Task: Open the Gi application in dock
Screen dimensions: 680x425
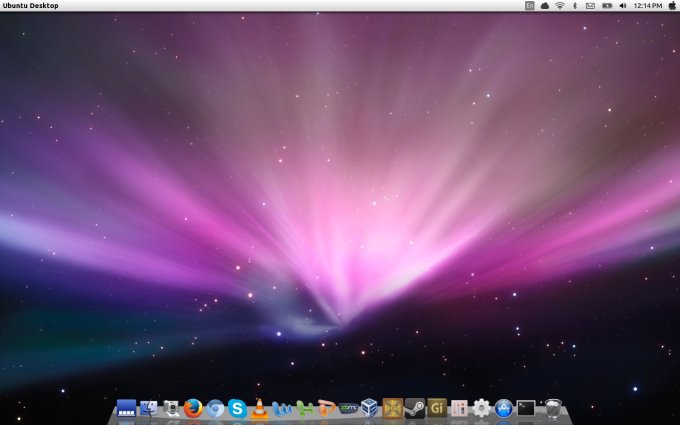Action: (x=437, y=408)
